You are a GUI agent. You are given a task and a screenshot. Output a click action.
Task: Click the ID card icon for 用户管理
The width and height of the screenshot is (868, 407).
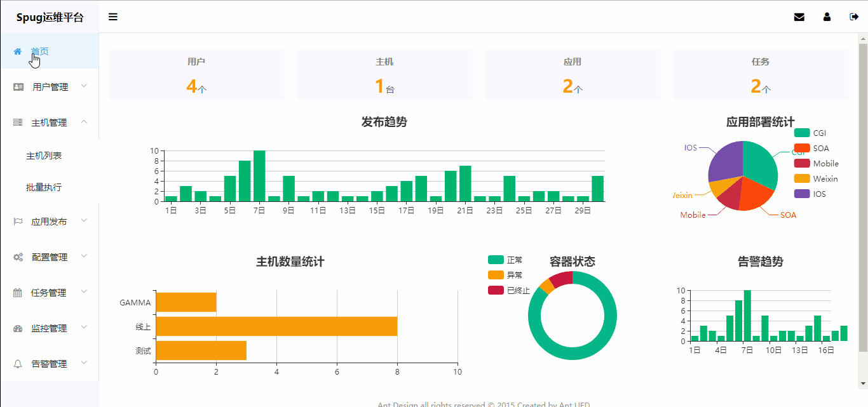click(18, 87)
